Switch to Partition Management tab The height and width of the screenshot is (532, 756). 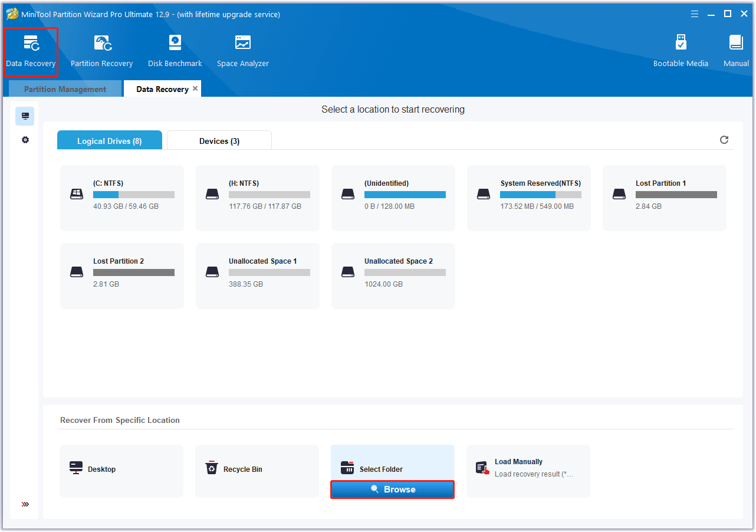(65, 89)
